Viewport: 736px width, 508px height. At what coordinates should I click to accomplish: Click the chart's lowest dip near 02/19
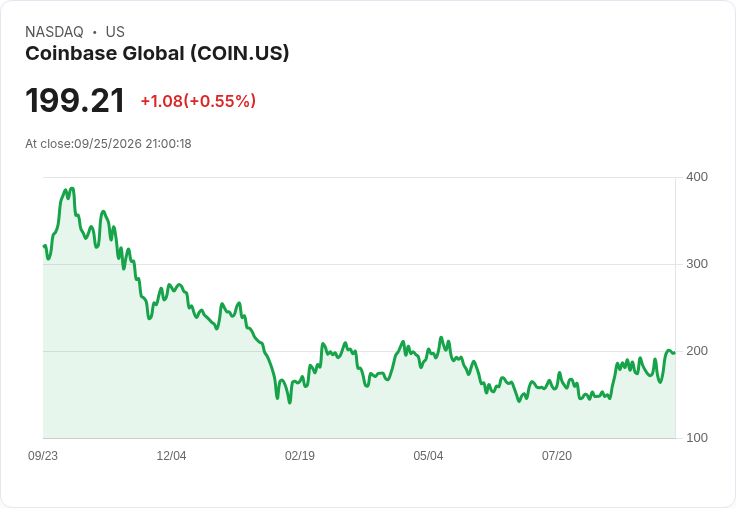290,402
